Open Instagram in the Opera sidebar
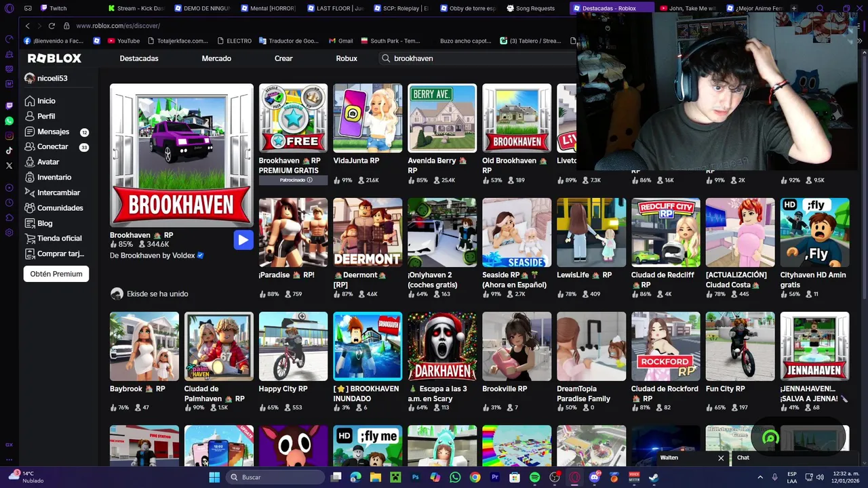The height and width of the screenshot is (488, 868). (x=9, y=136)
